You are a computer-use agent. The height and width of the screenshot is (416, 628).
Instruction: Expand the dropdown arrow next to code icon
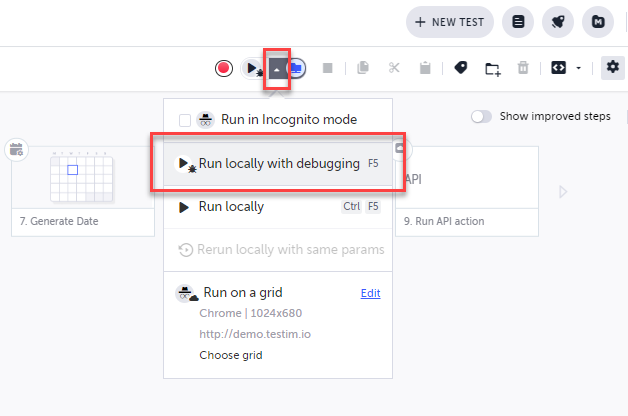(x=578, y=68)
